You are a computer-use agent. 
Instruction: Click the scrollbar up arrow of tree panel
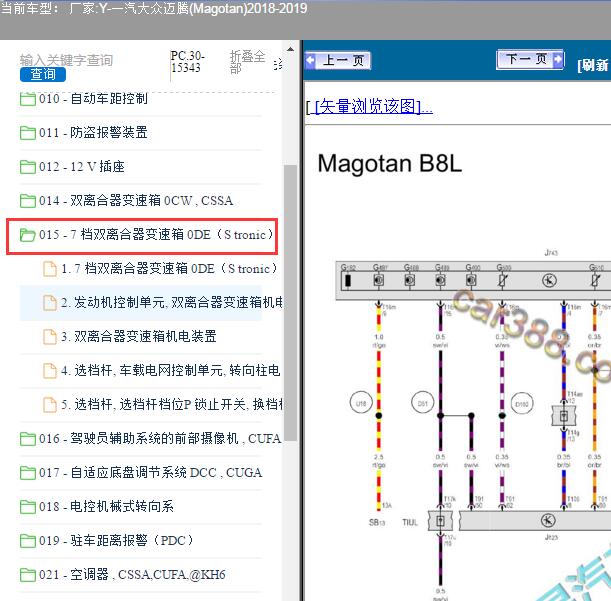point(290,49)
